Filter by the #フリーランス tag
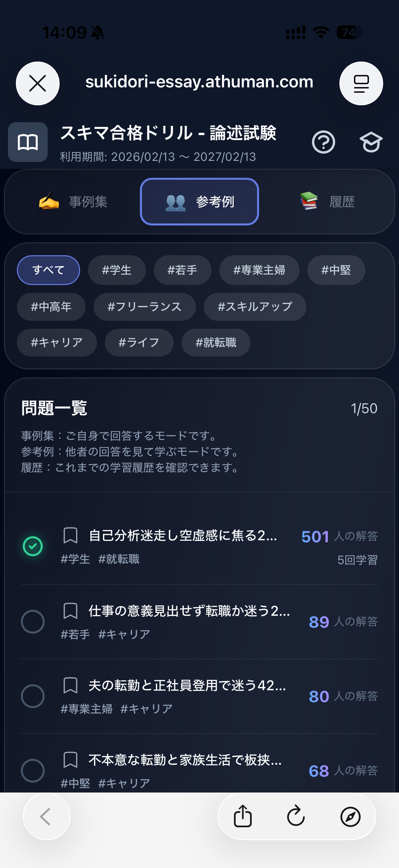399x868 pixels. coord(145,307)
